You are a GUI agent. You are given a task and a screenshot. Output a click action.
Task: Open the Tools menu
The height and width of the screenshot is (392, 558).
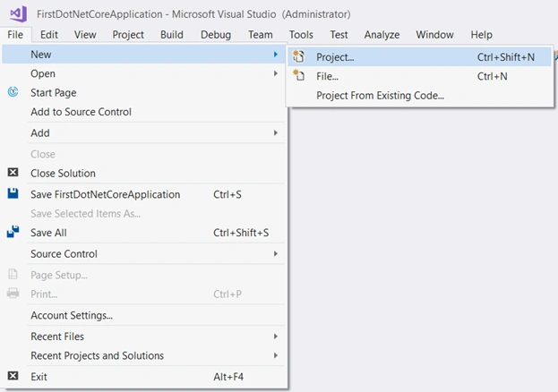point(301,35)
